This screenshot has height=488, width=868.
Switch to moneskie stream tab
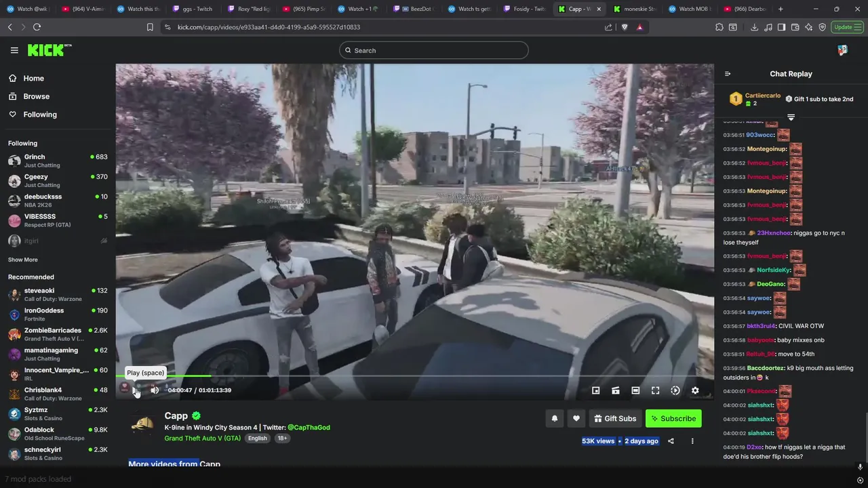point(636,9)
